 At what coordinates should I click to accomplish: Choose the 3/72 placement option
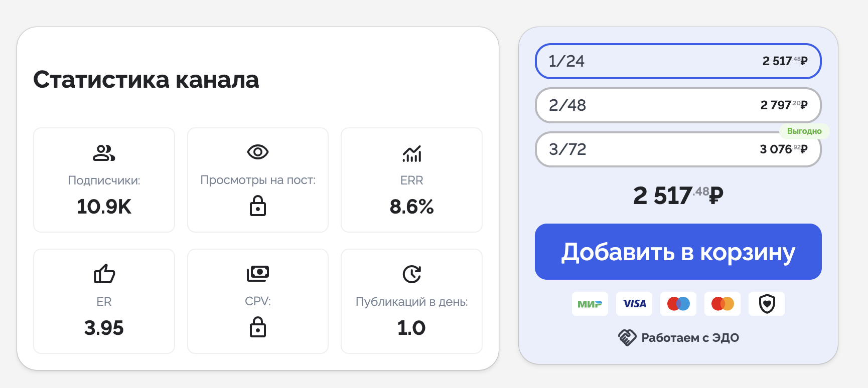click(678, 149)
